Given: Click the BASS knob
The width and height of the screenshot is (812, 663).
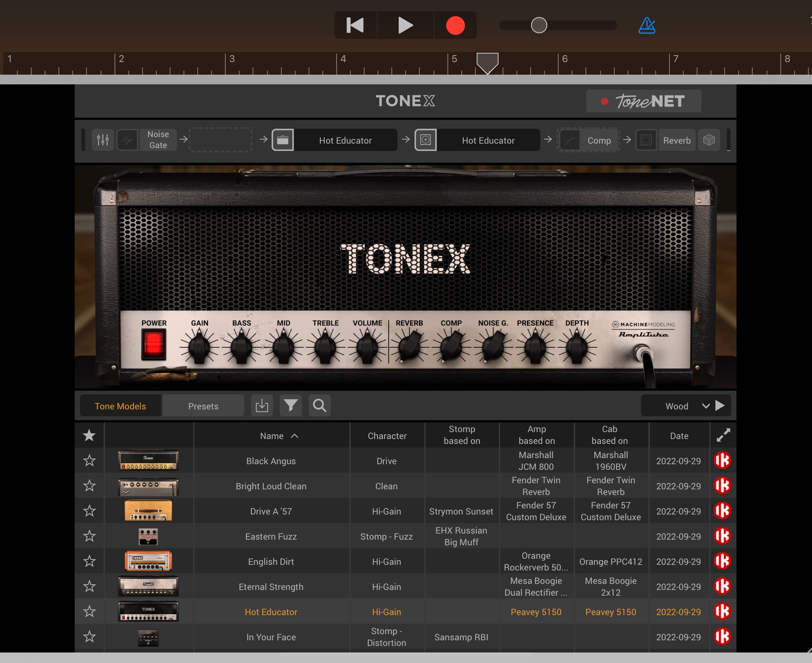Looking at the screenshot, I should coord(242,346).
